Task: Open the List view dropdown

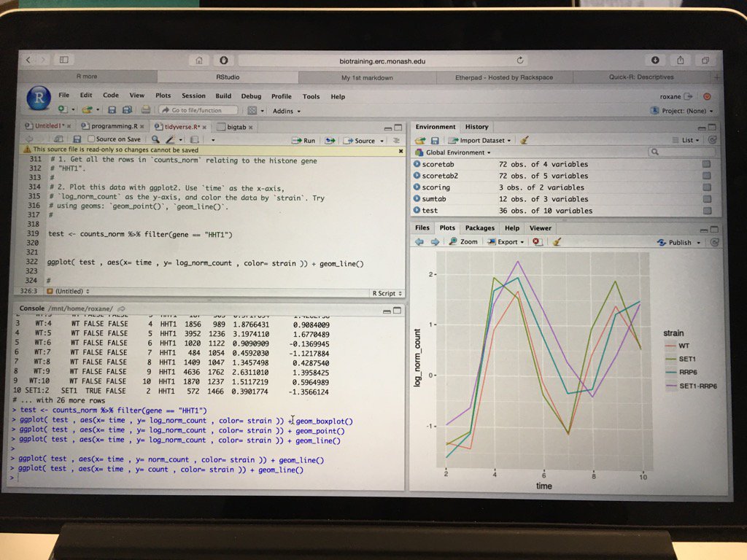Action: [686, 140]
